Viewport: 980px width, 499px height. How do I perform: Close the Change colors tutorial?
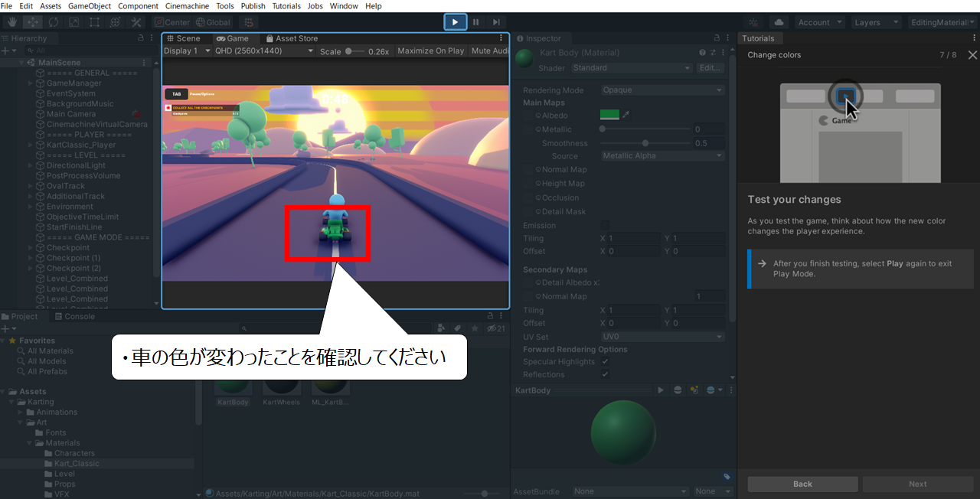point(972,55)
